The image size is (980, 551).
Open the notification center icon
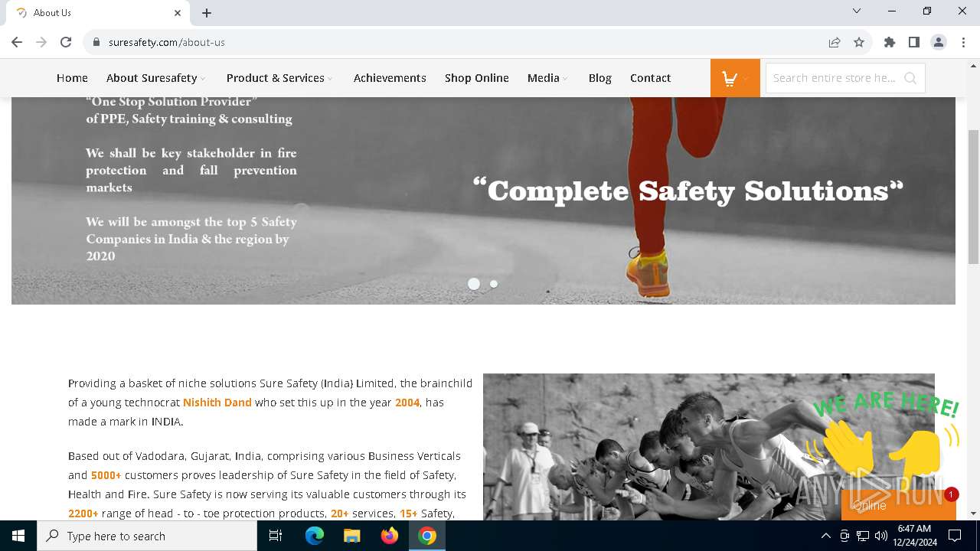coord(955,536)
